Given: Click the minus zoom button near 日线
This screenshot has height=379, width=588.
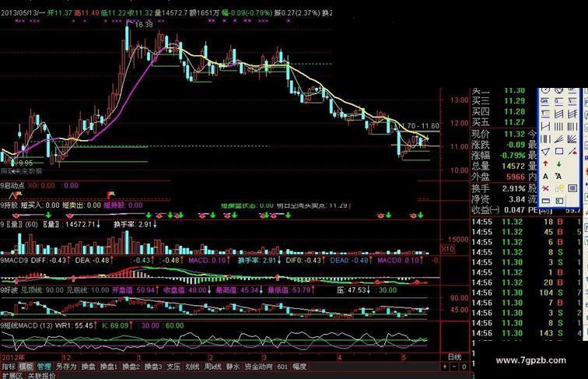Looking at the screenshot, I should click(454, 367).
